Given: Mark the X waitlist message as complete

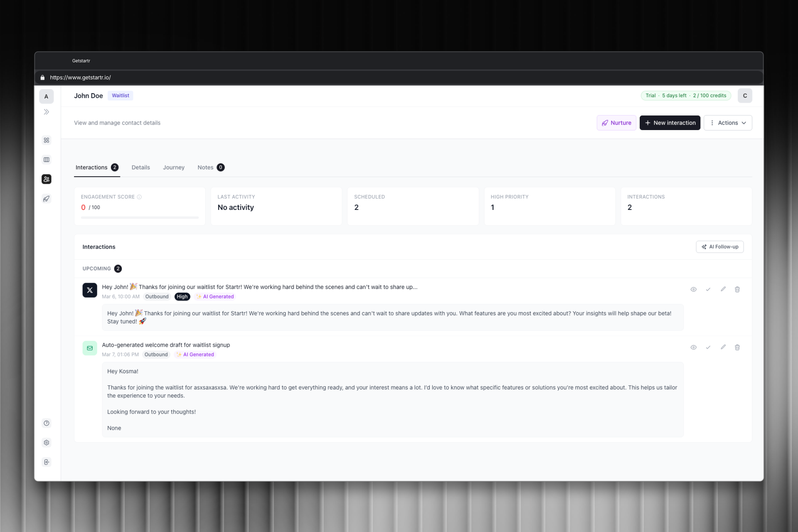Looking at the screenshot, I should 708,289.
